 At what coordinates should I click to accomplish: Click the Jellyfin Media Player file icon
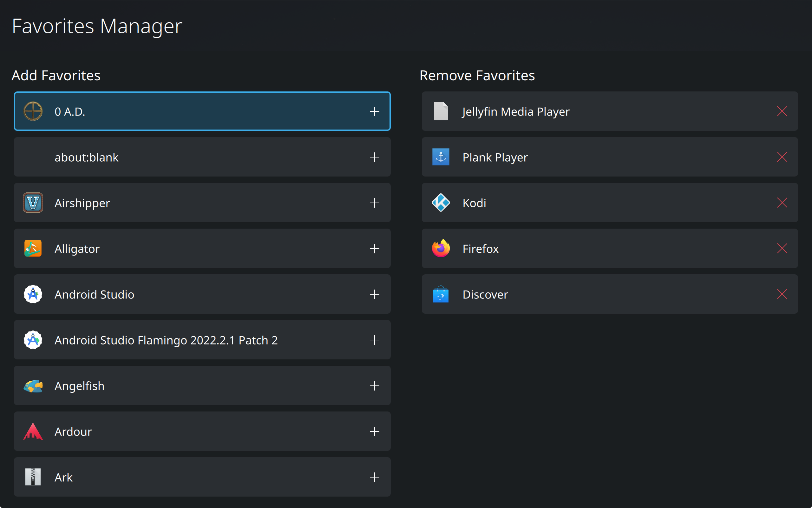[441, 111]
